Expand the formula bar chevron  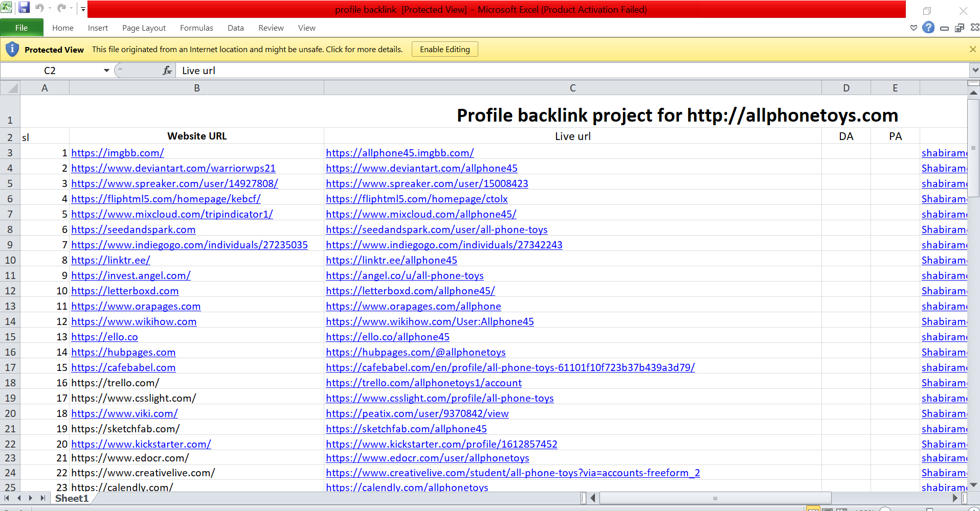tap(975, 71)
